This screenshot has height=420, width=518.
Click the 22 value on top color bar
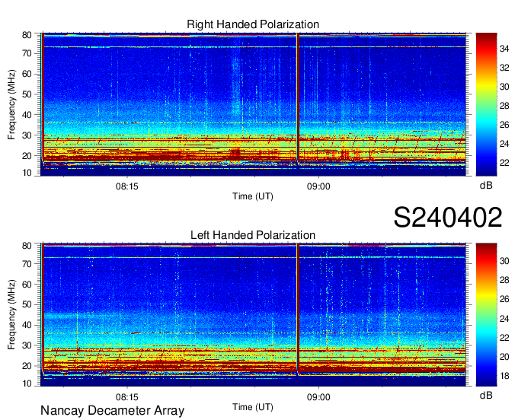(504, 163)
